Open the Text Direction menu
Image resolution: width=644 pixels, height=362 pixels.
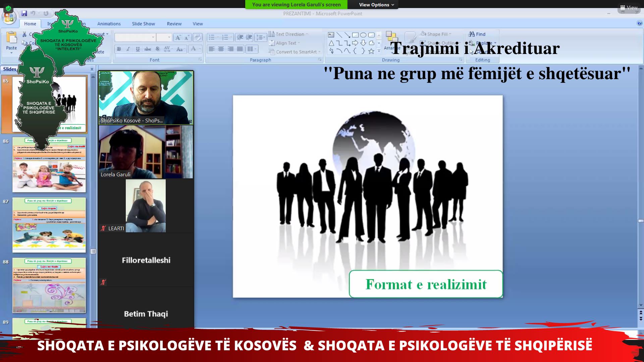coord(288,34)
